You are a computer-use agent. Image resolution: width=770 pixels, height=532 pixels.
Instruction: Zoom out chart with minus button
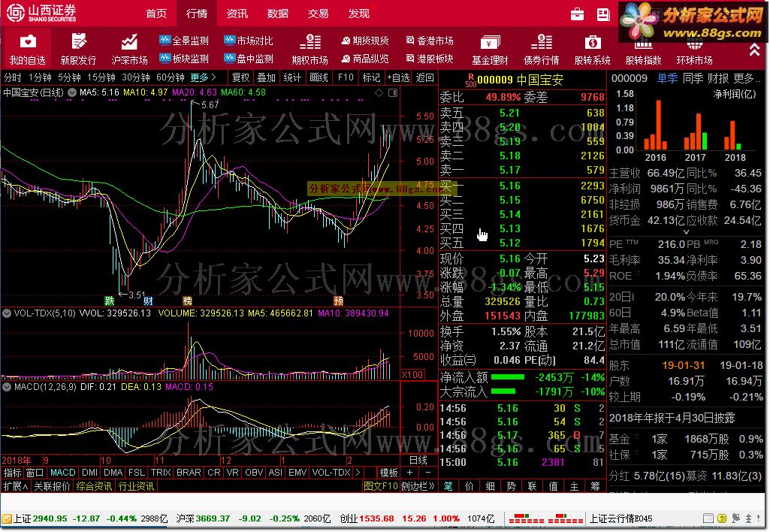coord(427,472)
